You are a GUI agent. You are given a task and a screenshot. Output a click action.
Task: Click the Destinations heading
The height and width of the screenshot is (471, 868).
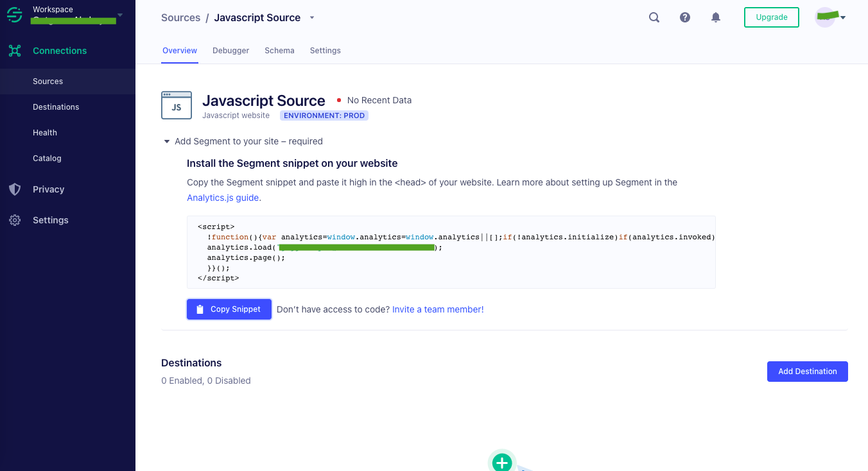pyautogui.click(x=191, y=363)
